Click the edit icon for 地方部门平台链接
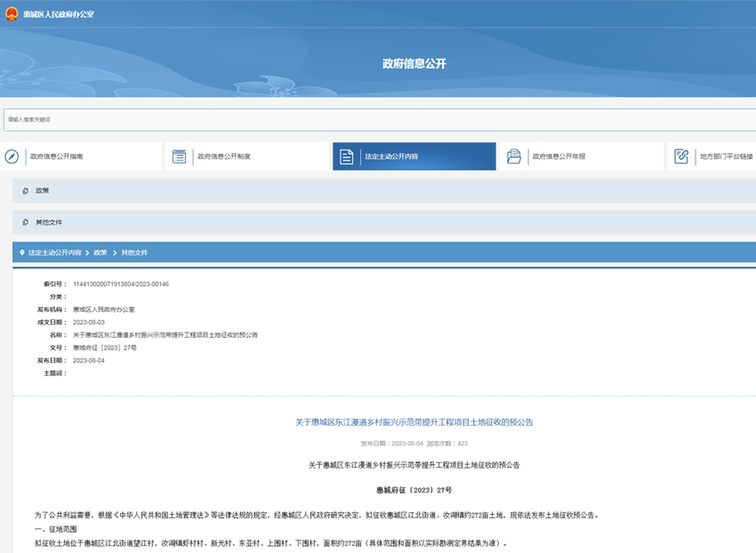 pyautogui.click(x=682, y=156)
